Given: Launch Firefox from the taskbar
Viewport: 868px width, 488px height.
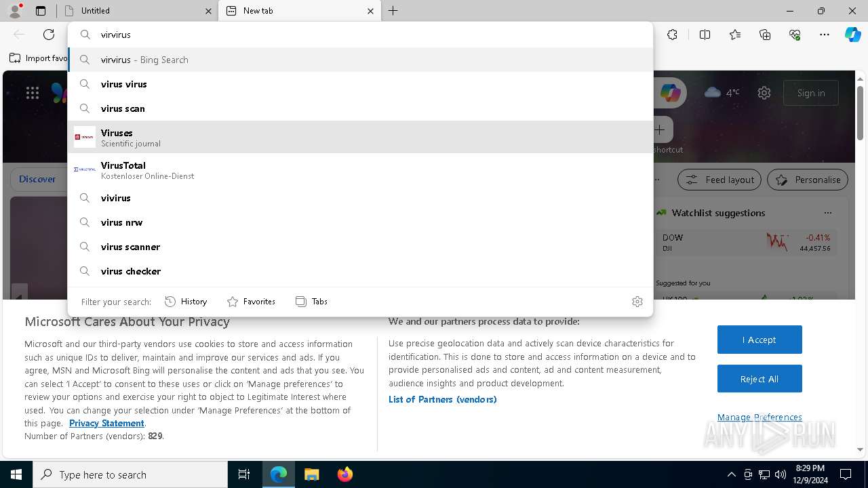Looking at the screenshot, I should [x=344, y=474].
